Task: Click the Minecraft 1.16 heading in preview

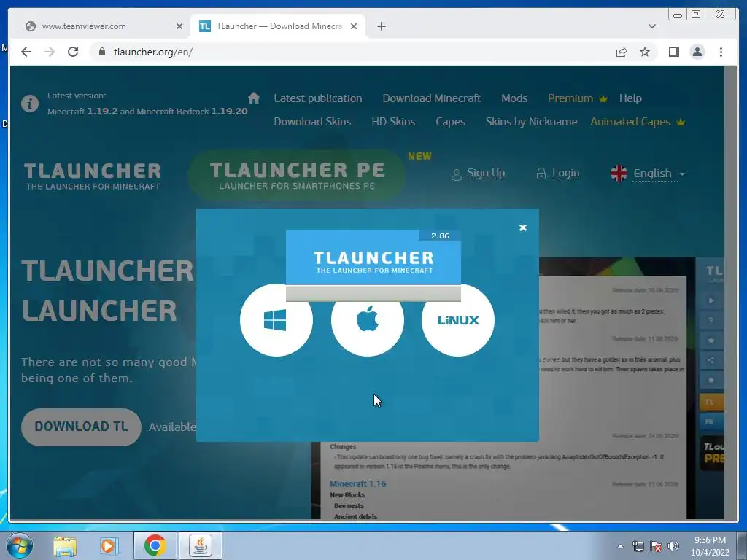Action: coord(357,484)
